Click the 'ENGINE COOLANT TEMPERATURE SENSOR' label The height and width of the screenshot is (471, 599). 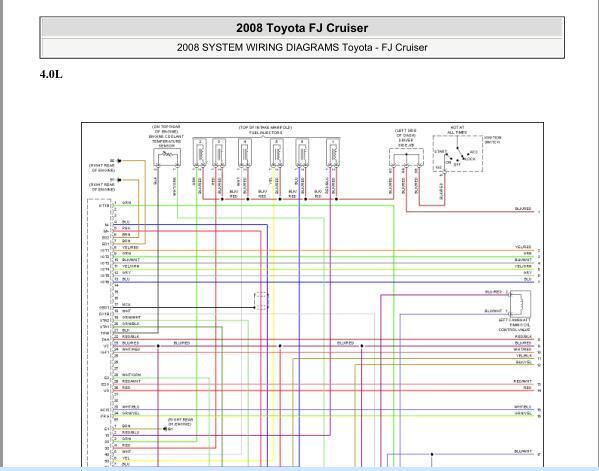point(166,141)
